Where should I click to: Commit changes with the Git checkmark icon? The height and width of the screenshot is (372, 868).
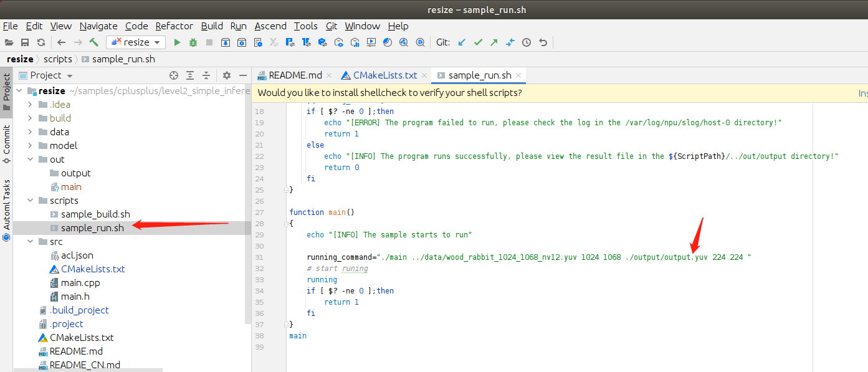click(x=478, y=42)
